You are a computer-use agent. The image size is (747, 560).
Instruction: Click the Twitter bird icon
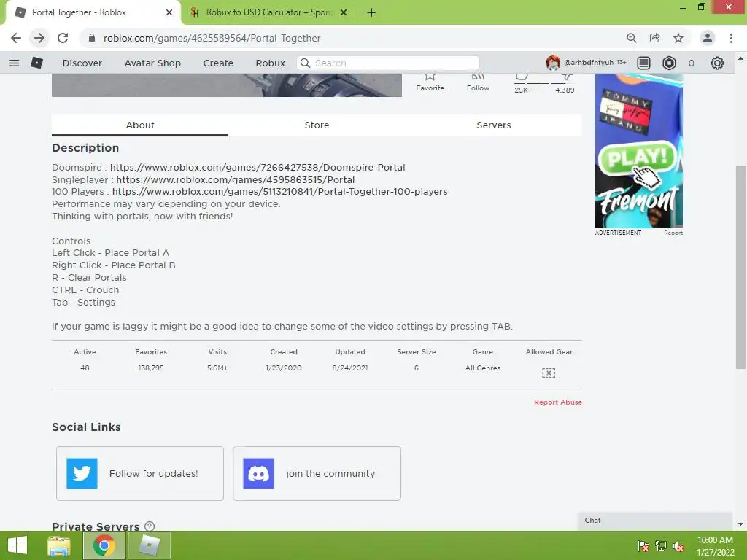pyautogui.click(x=82, y=473)
